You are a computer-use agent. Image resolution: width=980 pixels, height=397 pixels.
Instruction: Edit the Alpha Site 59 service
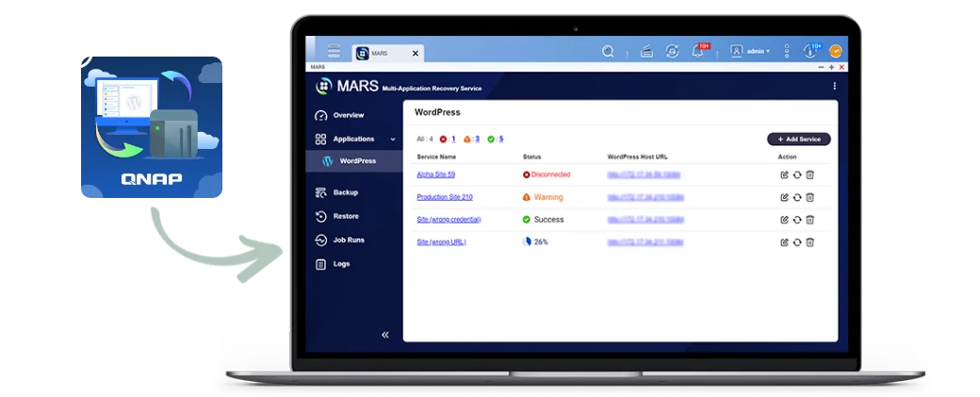785,174
